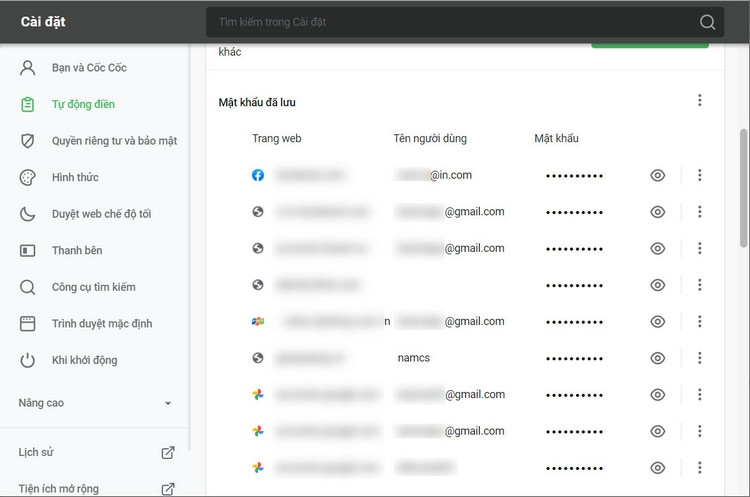Click the clipboard icon next to 'Tự động điền'

[x=28, y=104]
